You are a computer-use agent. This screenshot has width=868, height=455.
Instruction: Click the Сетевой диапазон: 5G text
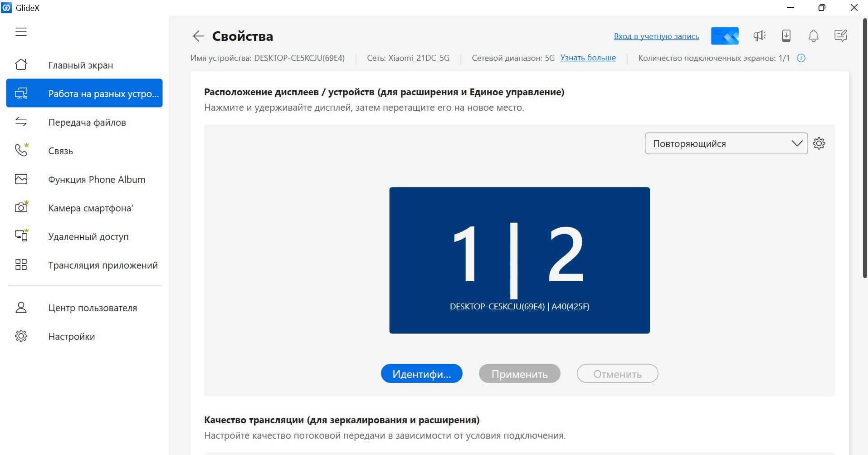pos(513,58)
